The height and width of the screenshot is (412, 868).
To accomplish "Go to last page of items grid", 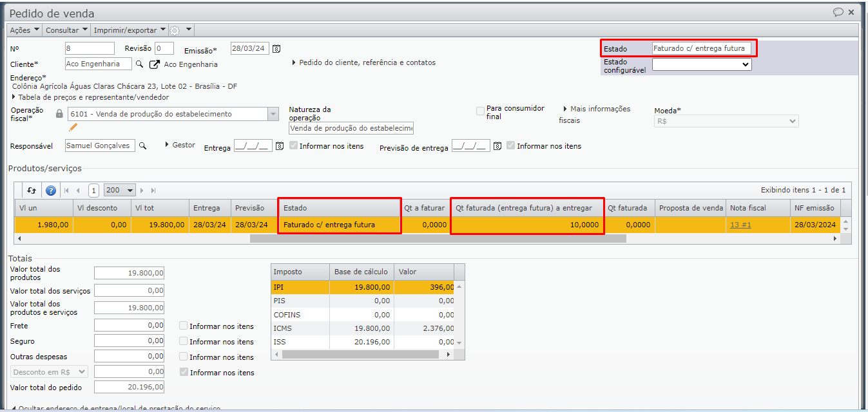I will point(153,191).
